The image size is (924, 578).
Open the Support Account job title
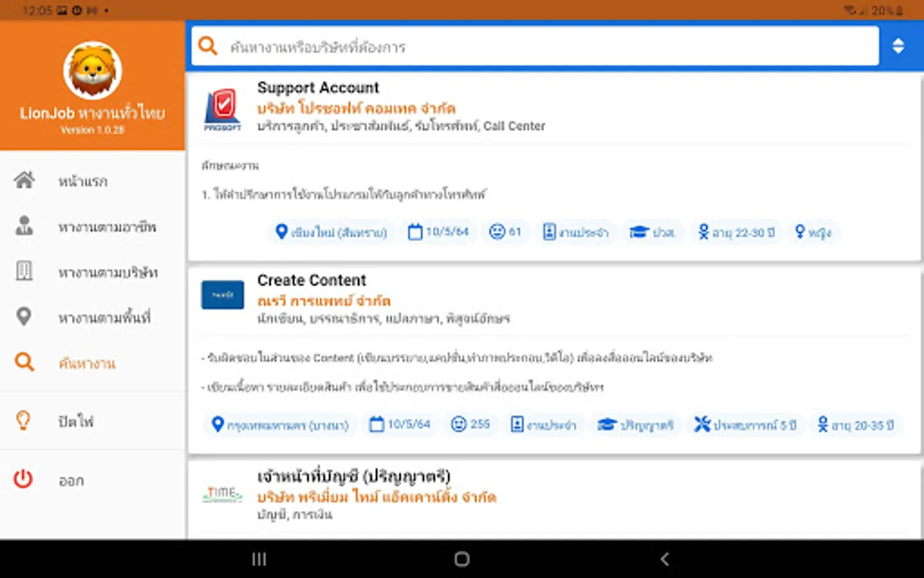(x=318, y=88)
